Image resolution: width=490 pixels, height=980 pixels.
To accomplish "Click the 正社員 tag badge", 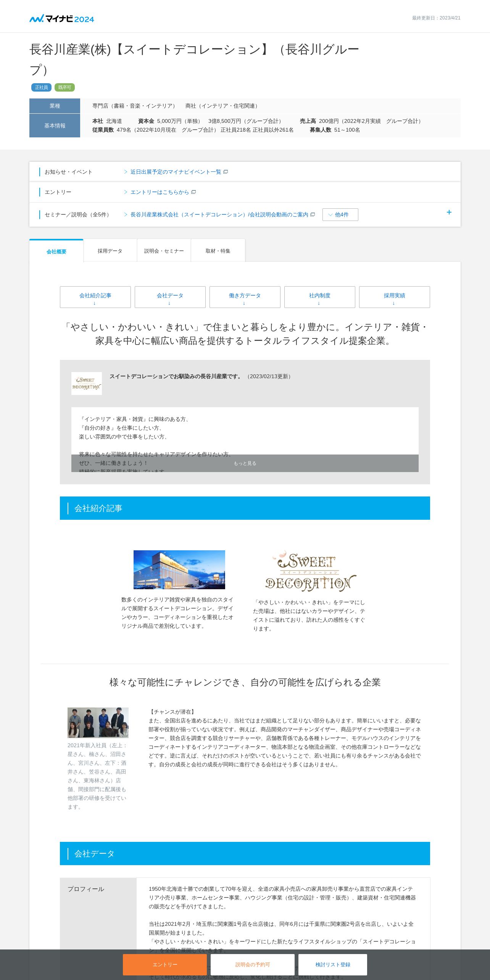I will tap(41, 87).
